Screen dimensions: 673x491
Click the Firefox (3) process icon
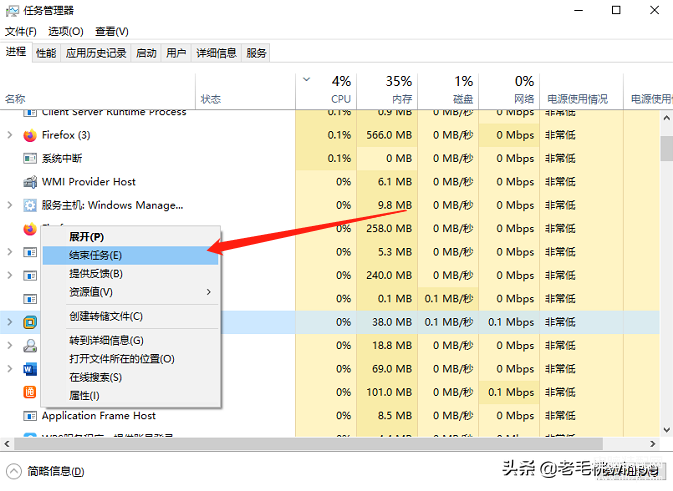point(30,135)
